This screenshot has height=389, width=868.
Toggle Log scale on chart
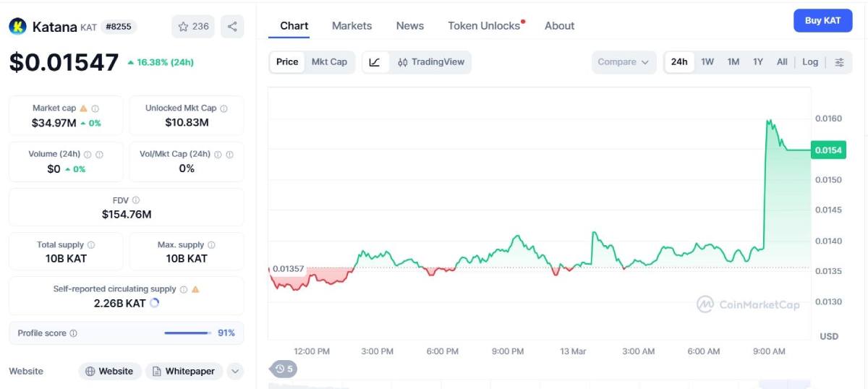coord(810,62)
